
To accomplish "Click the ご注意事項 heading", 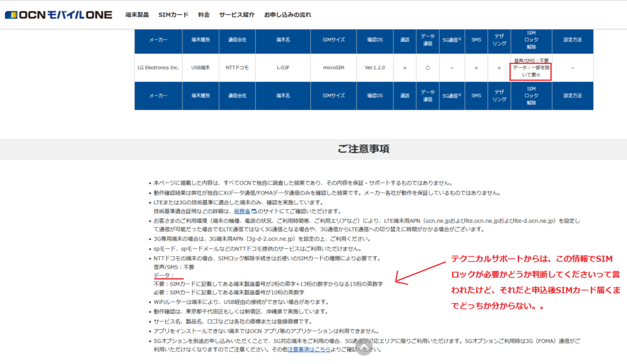I will 363,149.
